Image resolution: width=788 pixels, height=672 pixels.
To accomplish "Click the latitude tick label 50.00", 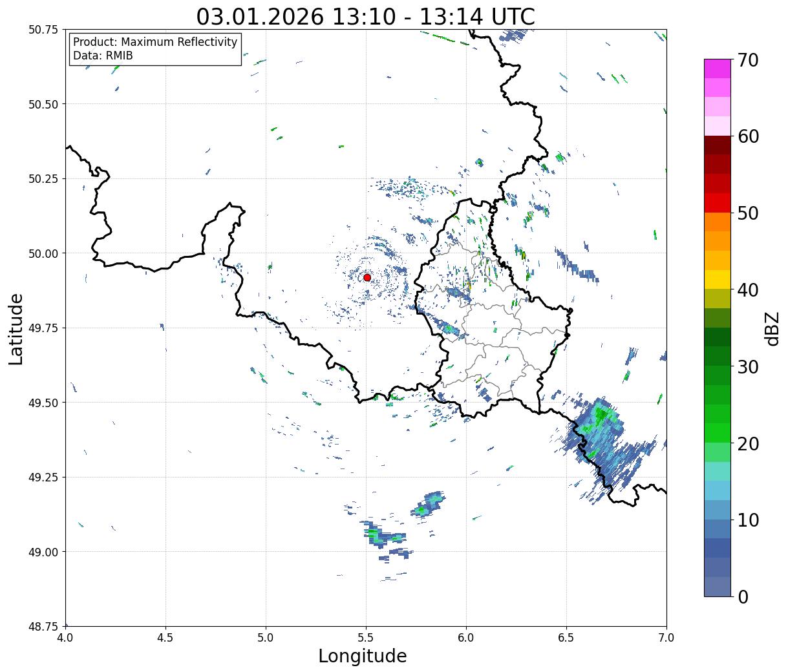I will pyautogui.click(x=43, y=253).
